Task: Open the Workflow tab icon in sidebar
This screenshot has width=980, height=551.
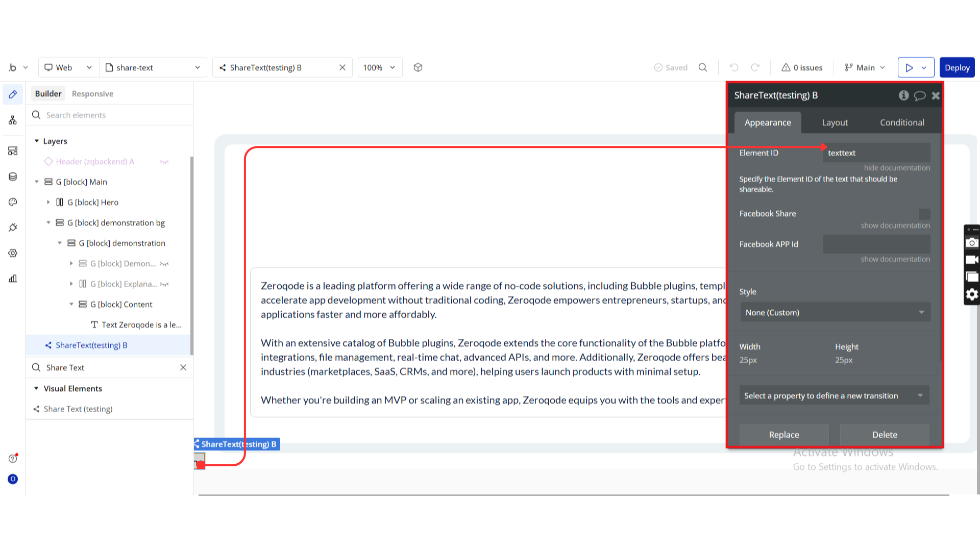Action: click(x=13, y=120)
